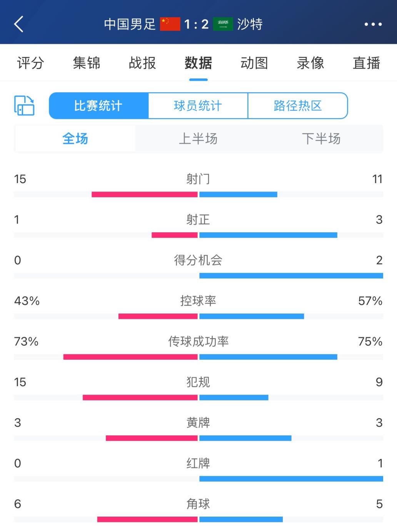Open the 动图 tab
This screenshot has width=397, height=532.
coord(254,63)
